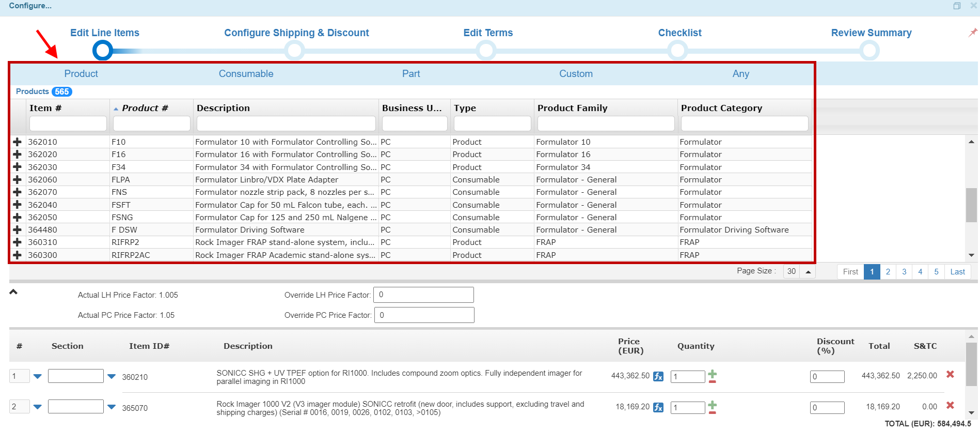This screenshot has height=431, width=980.
Task: Click the pin icon at top right
Action: 973,33
